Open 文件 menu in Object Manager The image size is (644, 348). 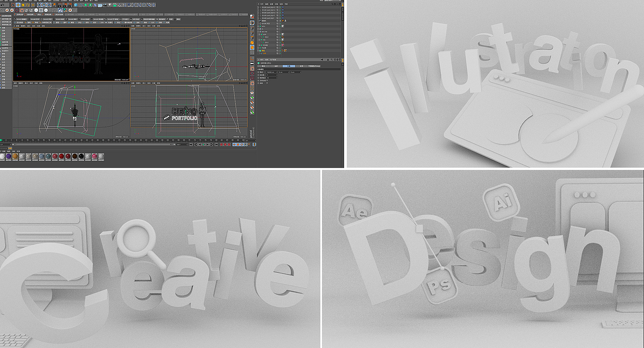pyautogui.click(x=262, y=4)
